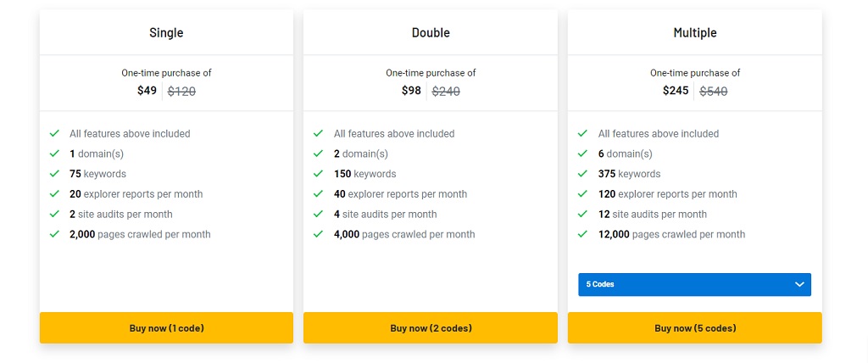Select the Double plan heading
This screenshot has width=868, height=363.
tap(431, 33)
